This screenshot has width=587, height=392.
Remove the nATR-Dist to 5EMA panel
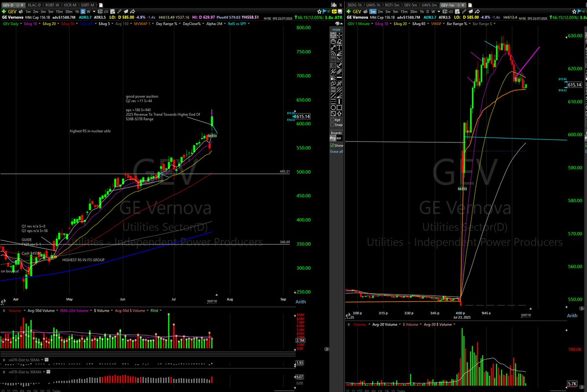(4, 360)
